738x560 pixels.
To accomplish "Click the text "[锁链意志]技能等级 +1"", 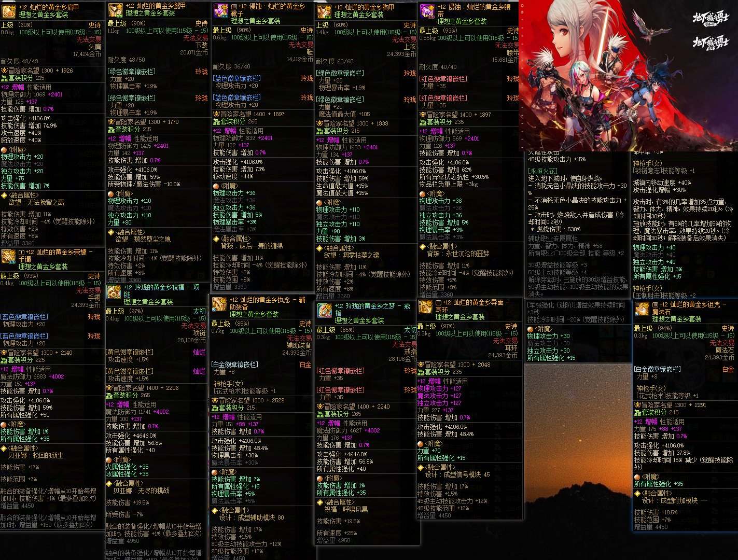I will pos(664,171).
